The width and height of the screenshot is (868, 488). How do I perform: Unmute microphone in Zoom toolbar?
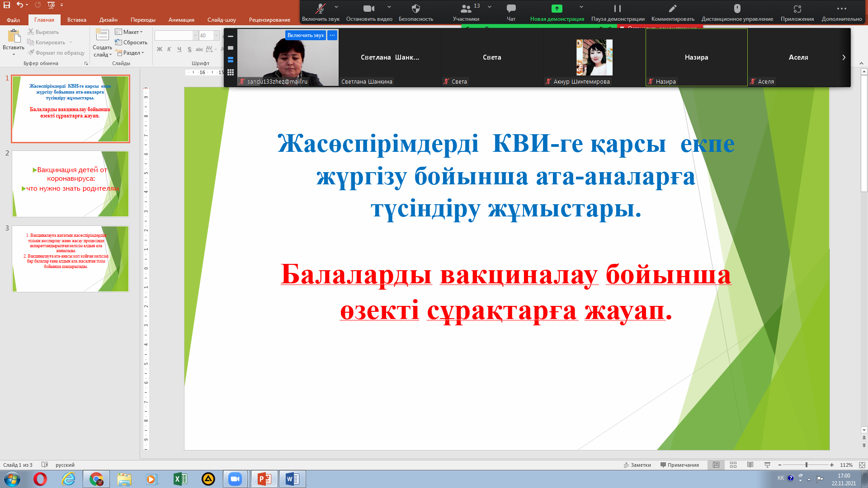[x=320, y=9]
